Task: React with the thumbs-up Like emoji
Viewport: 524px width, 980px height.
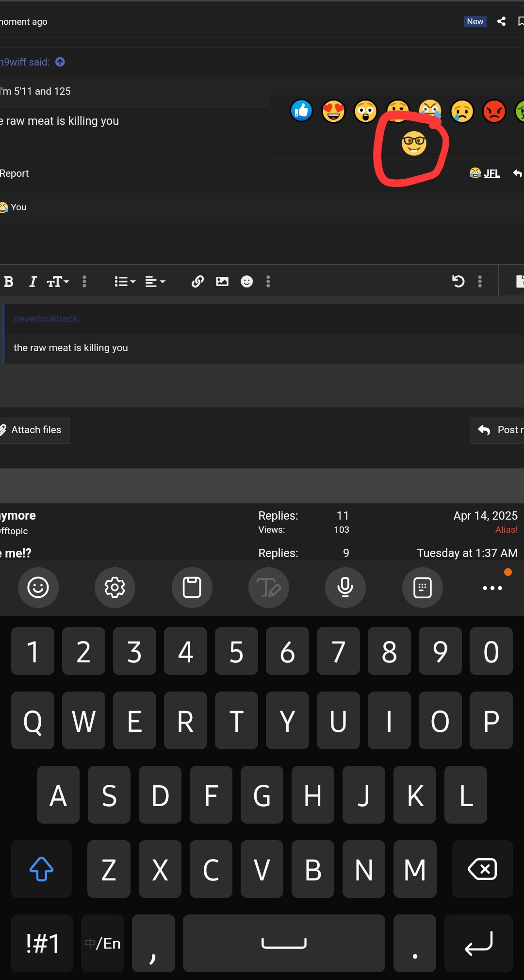Action: point(301,111)
